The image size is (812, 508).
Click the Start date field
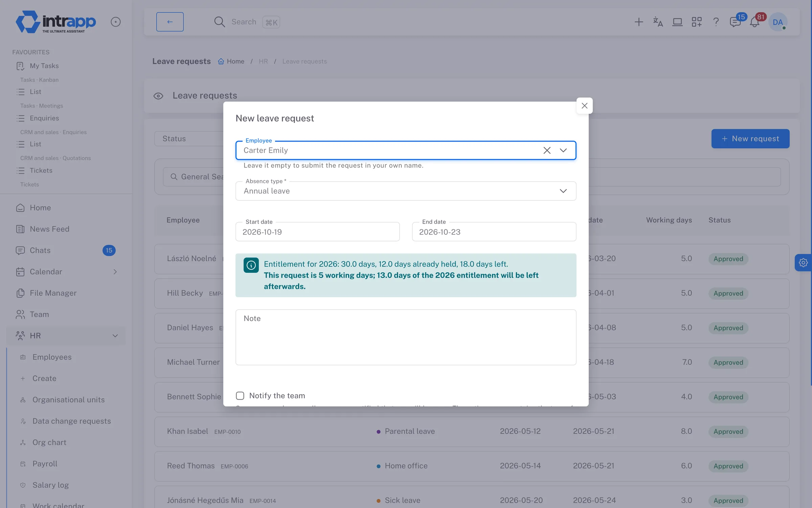coord(317,232)
